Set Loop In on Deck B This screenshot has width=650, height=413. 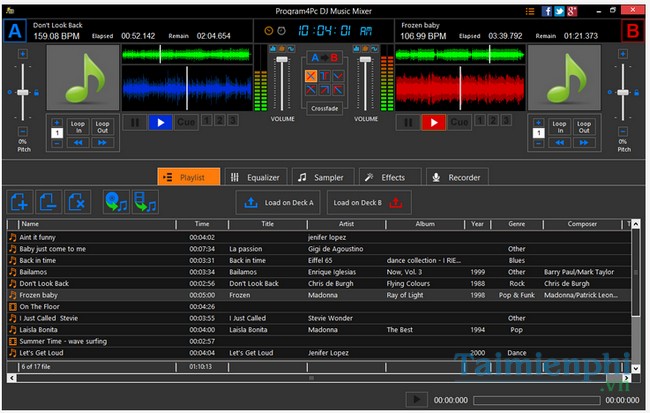tap(559, 127)
